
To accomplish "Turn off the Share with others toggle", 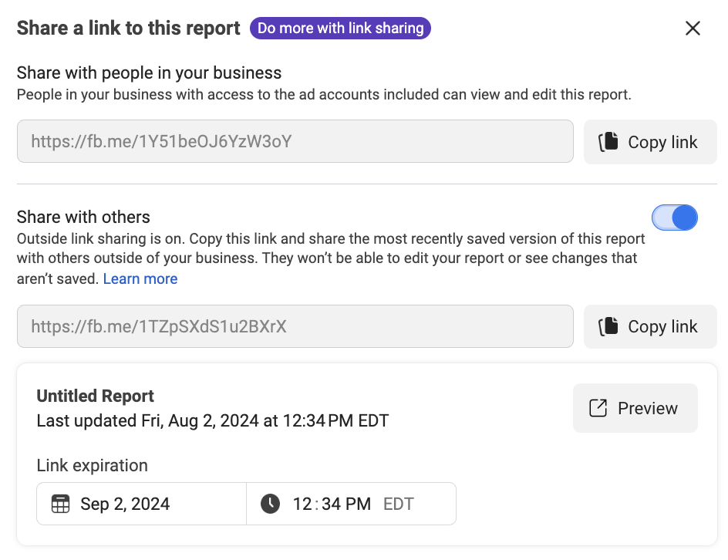I will point(675,218).
